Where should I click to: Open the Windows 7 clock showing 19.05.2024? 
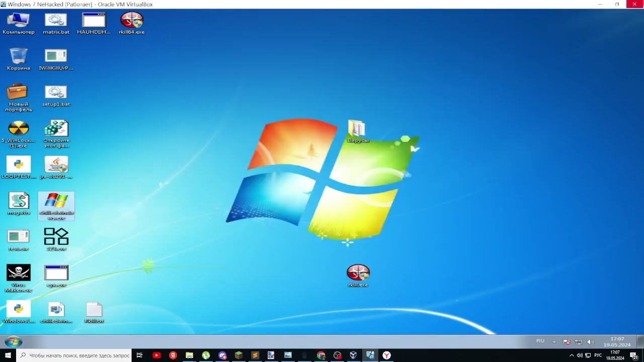pyautogui.click(x=617, y=342)
